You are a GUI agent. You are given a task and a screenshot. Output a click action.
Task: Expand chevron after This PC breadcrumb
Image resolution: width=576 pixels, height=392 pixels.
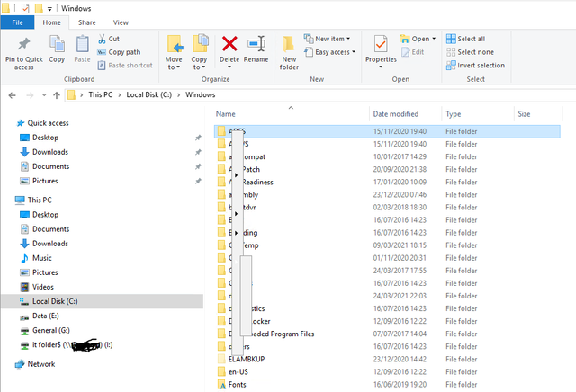pyautogui.click(x=120, y=95)
